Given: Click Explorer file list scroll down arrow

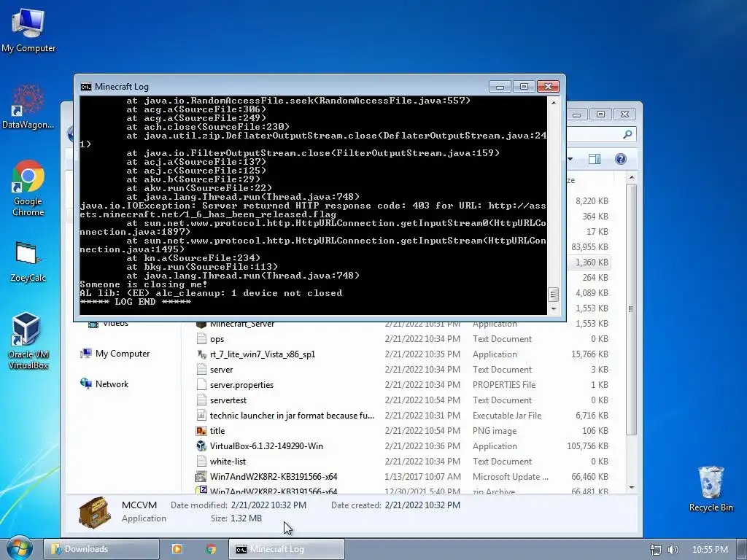Looking at the screenshot, I should click(632, 488).
